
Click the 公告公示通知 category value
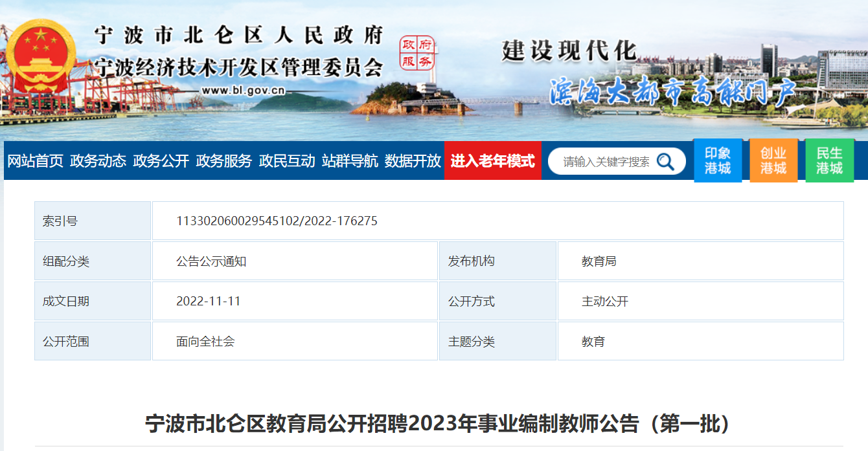[211, 261]
